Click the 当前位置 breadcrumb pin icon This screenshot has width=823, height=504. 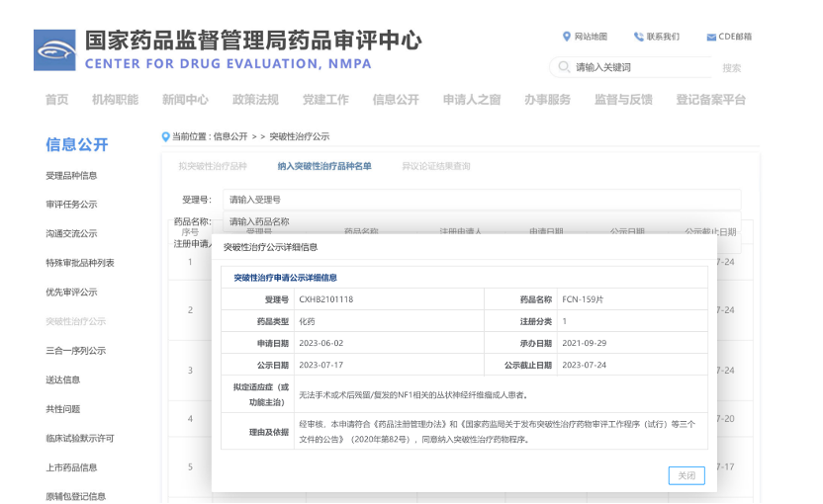pos(166,136)
